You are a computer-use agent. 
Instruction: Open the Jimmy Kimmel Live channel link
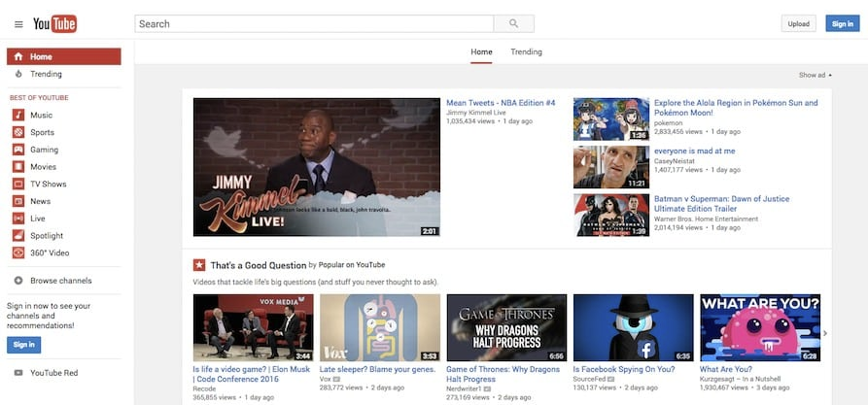(x=476, y=113)
